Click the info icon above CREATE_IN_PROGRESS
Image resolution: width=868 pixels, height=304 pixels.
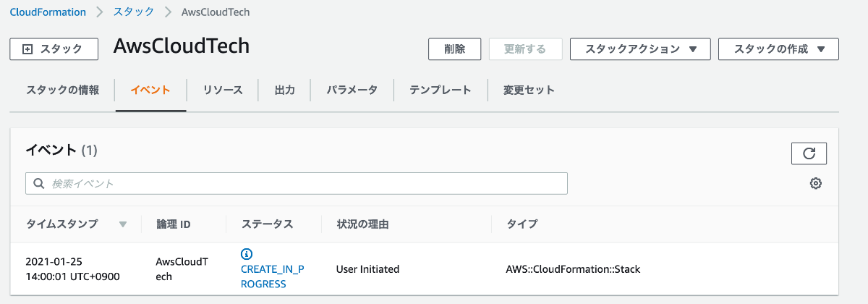pyautogui.click(x=247, y=254)
